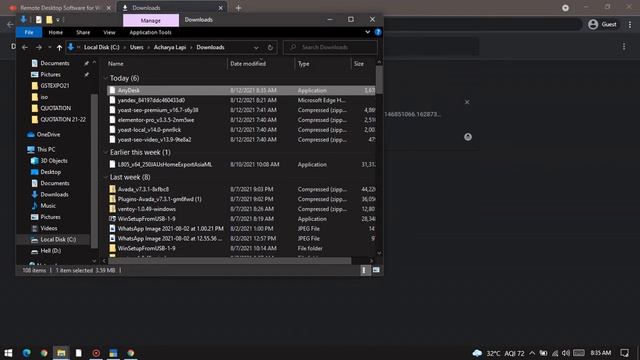640x360 pixels.
Task: Expand the ribbon with chevron button
Action: pyautogui.click(x=367, y=32)
